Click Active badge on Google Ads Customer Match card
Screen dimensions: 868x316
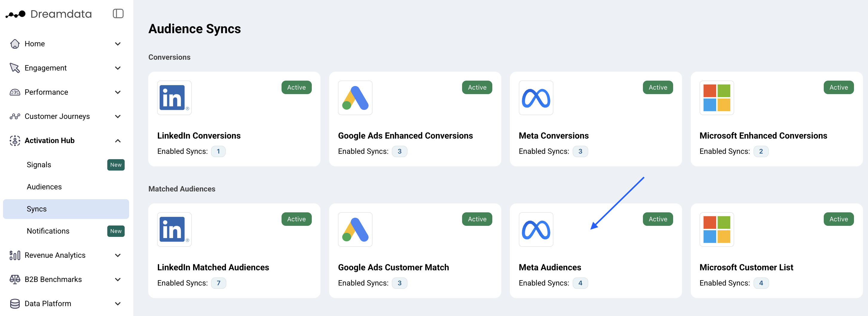click(477, 219)
